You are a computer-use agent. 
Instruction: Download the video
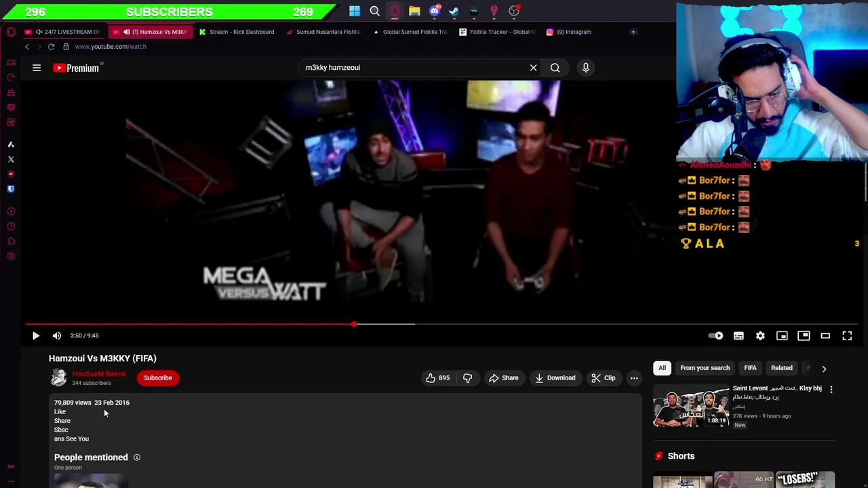tap(555, 378)
